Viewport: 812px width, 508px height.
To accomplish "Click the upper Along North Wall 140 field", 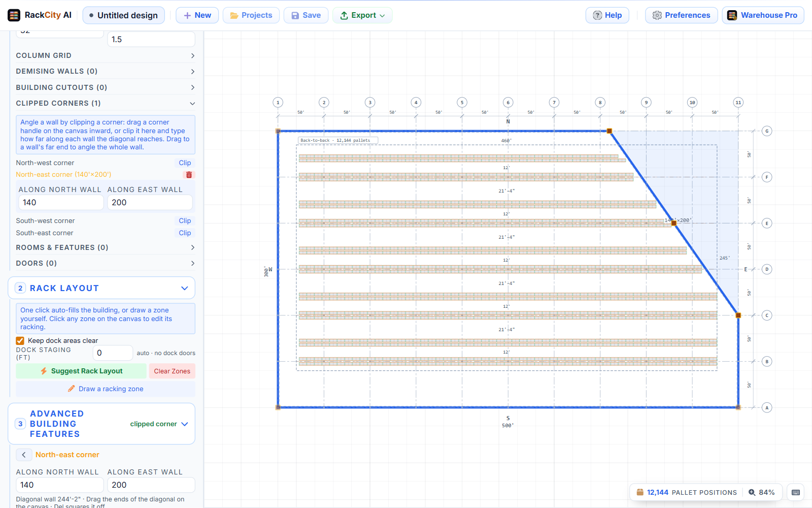I will pos(61,202).
